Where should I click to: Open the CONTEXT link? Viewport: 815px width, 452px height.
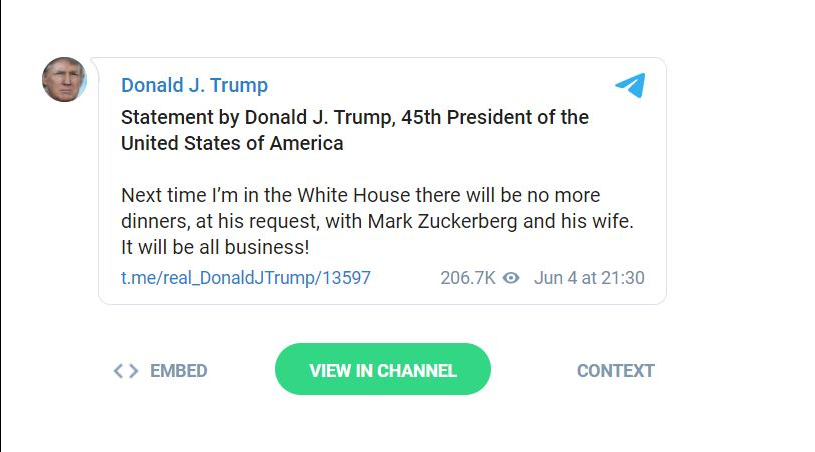click(615, 371)
